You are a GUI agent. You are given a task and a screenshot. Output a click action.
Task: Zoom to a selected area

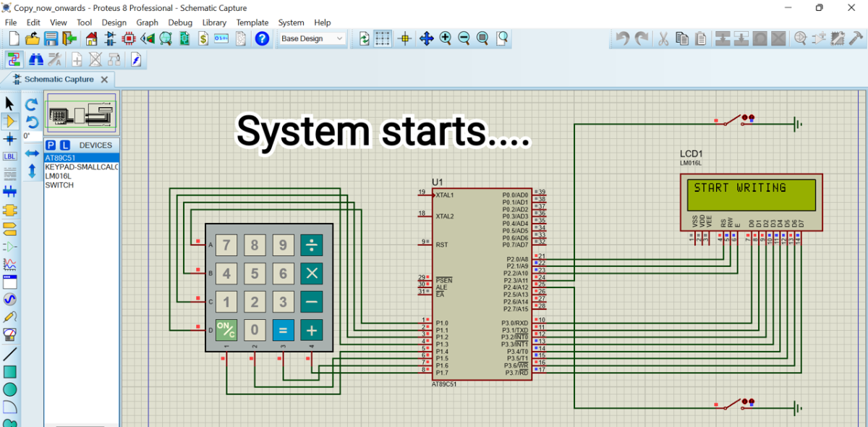pyautogui.click(x=502, y=38)
